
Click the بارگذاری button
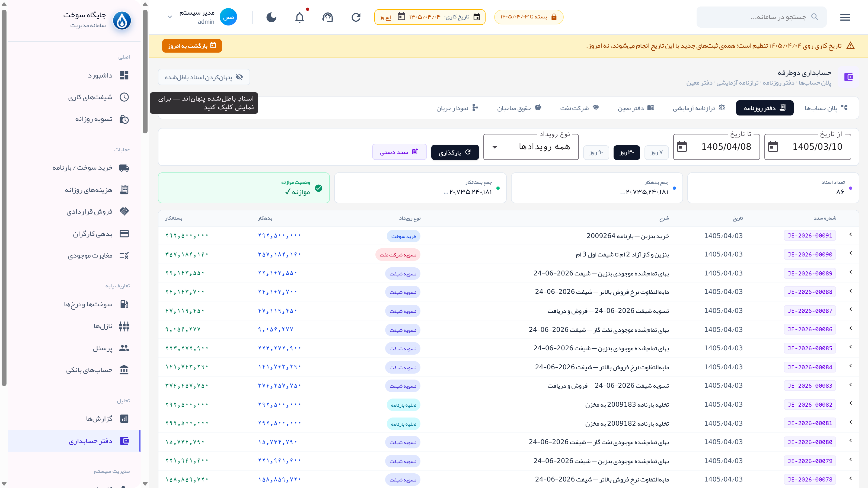click(455, 152)
